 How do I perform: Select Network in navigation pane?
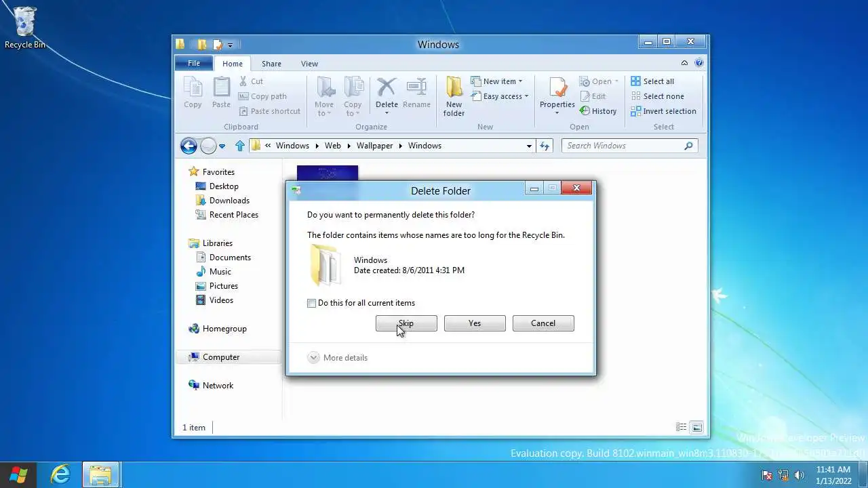[211, 386]
